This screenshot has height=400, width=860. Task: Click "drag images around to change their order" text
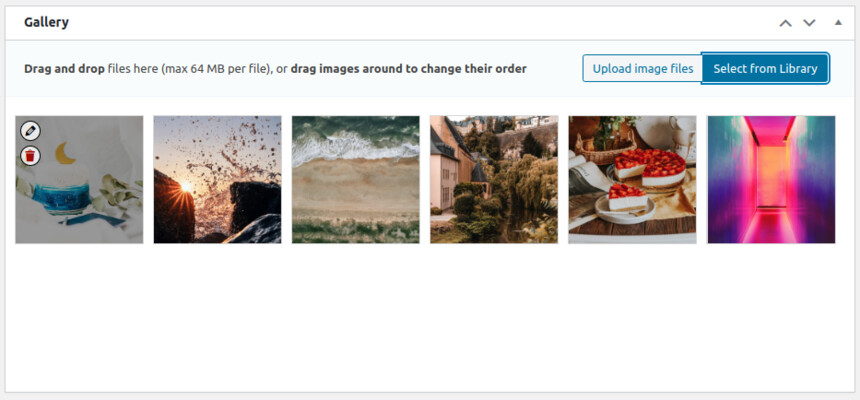(x=409, y=69)
